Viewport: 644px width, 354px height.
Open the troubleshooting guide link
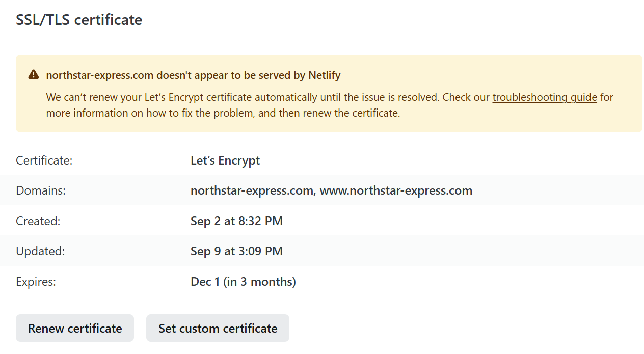point(544,97)
